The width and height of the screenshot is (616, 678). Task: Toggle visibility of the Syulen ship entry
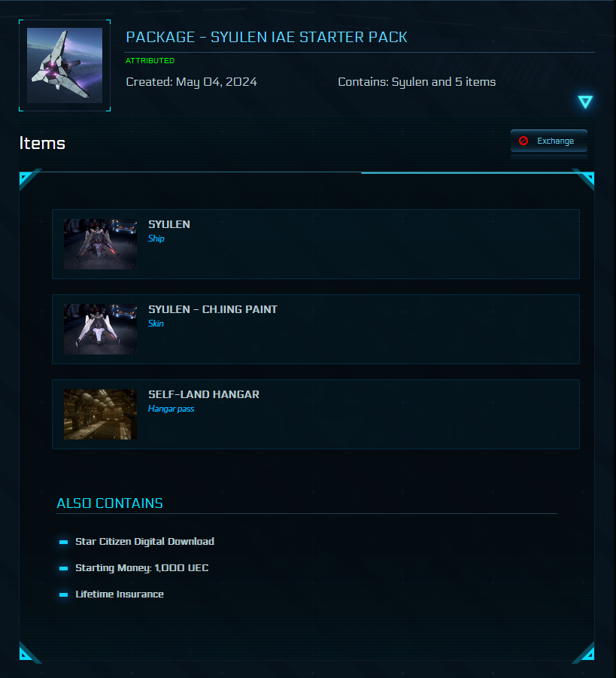pos(316,242)
